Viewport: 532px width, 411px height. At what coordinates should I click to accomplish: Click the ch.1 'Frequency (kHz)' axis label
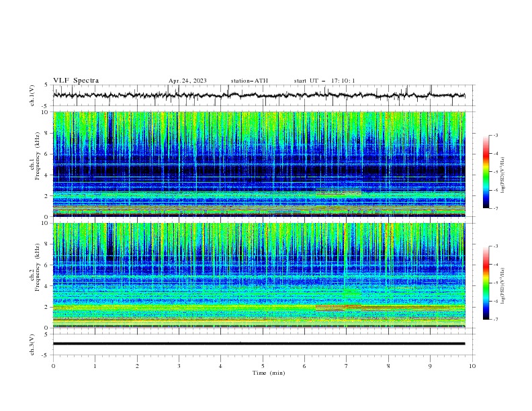[38, 156]
